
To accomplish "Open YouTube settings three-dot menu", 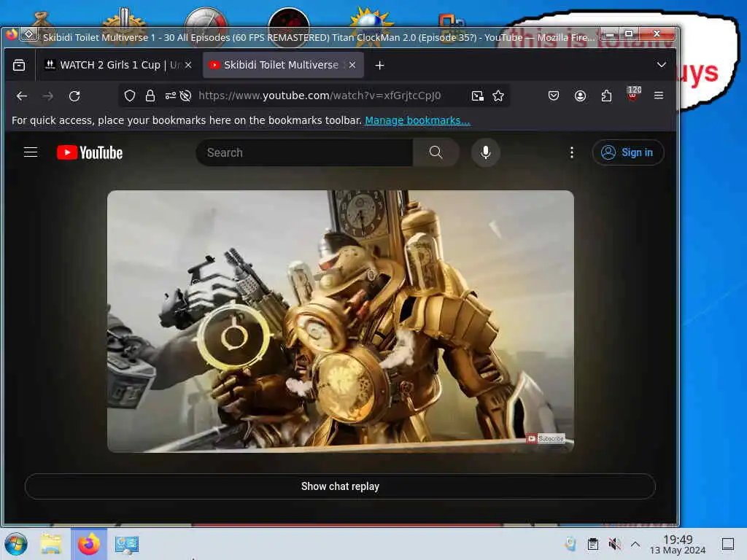I will coord(572,152).
